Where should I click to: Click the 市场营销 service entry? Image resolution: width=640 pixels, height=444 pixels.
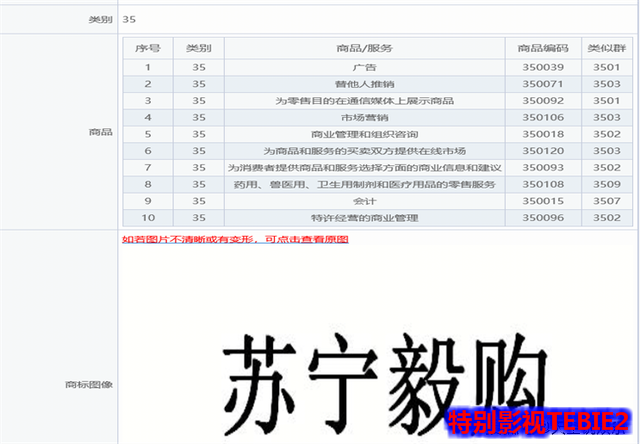(365, 118)
